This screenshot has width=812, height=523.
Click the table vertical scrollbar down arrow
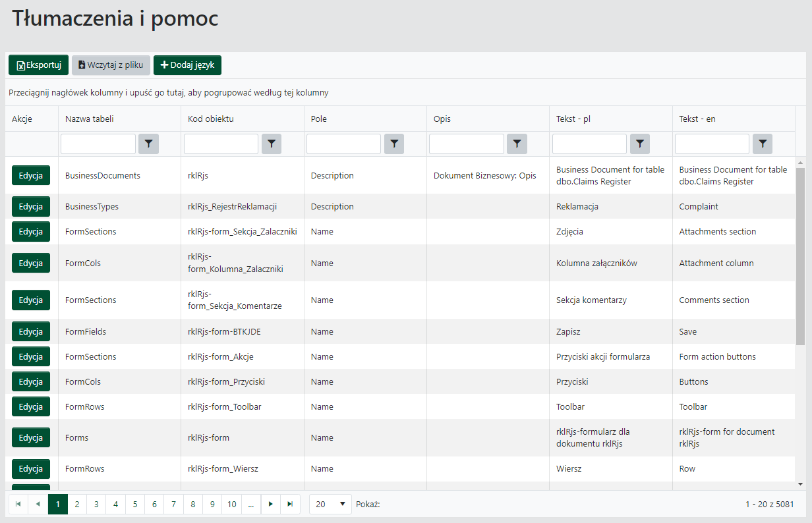(801, 483)
